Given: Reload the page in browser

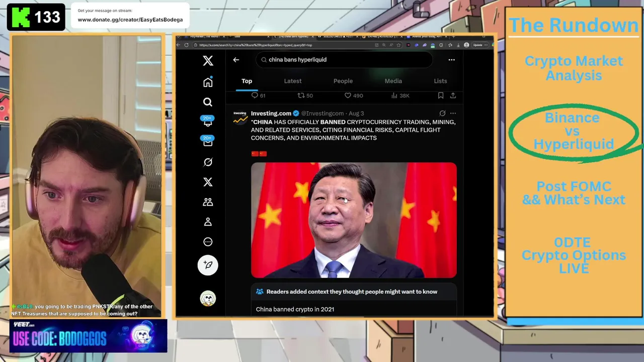Looking at the screenshot, I should point(186,45).
